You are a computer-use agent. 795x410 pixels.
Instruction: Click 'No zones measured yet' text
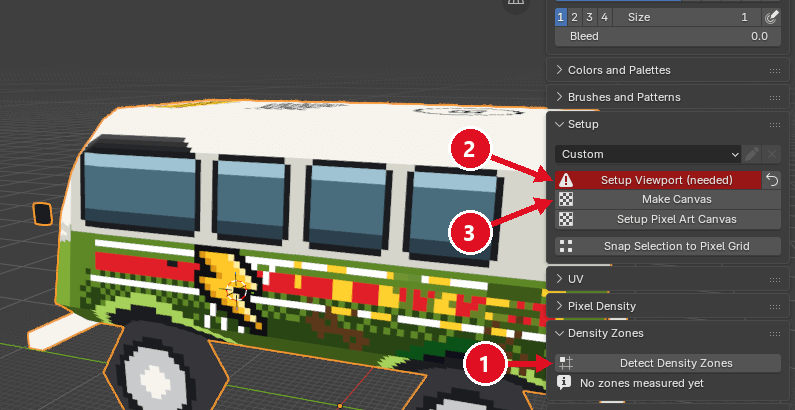click(641, 383)
